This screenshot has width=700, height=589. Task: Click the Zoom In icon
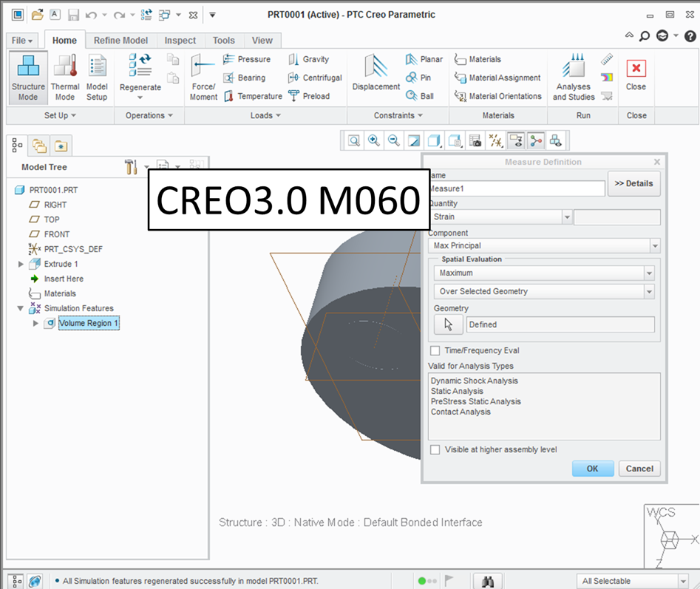tap(374, 141)
